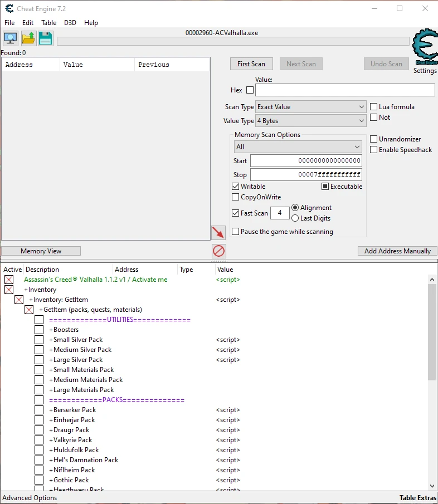Screen dimensions: 438x504
Task: Click the address list scroll up arrow
Action: (432, 280)
